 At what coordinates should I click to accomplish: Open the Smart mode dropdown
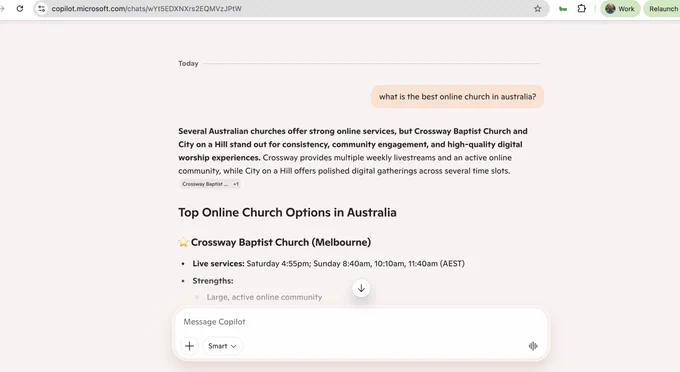(x=222, y=346)
